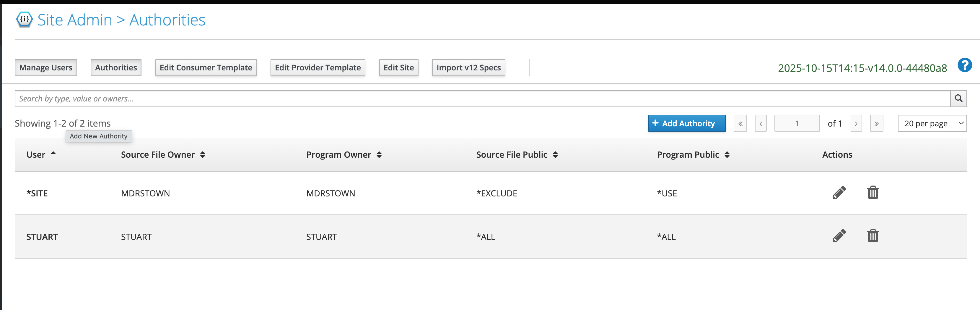980x310 pixels.
Task: Click the search magnifier icon button
Action: coord(958,99)
